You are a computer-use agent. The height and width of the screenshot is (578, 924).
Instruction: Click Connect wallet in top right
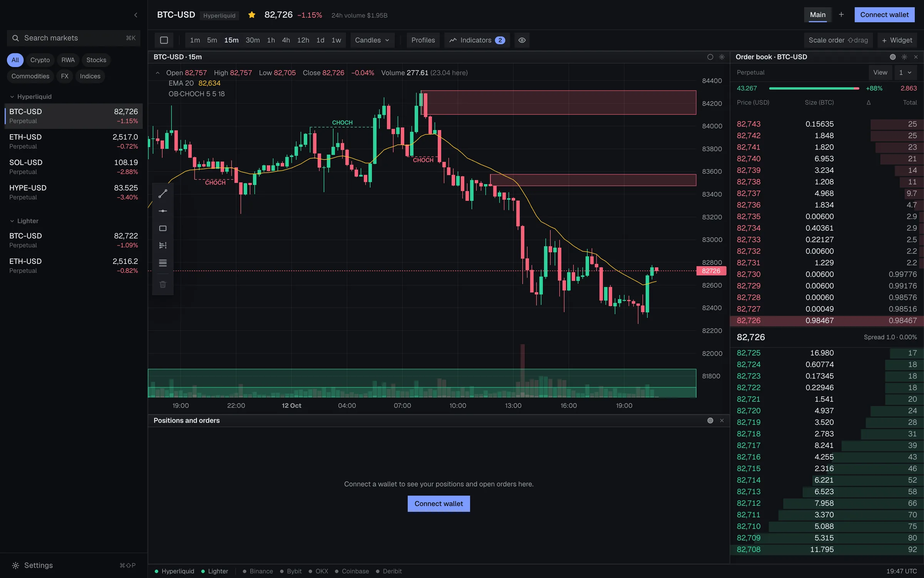point(884,15)
